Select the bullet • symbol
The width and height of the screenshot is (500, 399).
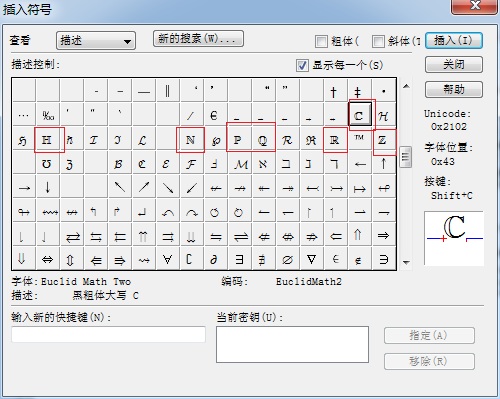pos(384,91)
